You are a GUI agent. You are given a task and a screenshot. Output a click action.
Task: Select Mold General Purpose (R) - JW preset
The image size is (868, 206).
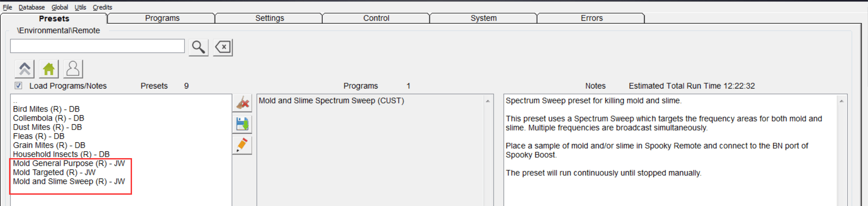[x=69, y=163]
